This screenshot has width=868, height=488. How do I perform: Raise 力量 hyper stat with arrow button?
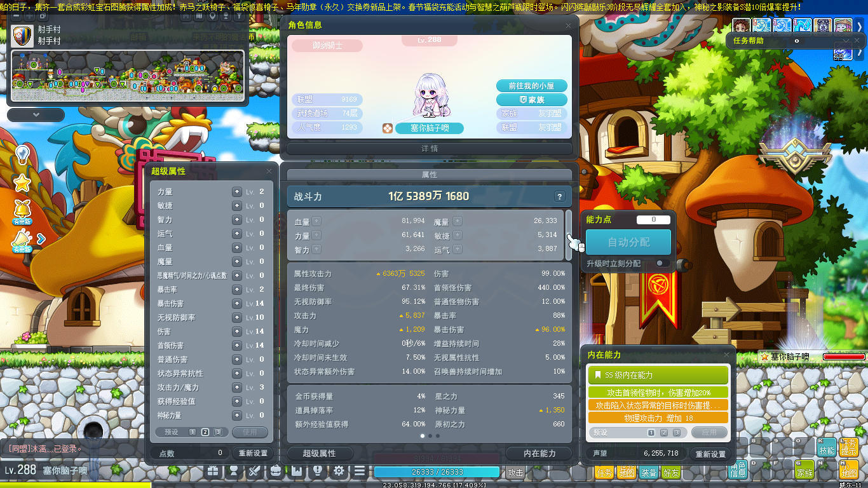(237, 191)
